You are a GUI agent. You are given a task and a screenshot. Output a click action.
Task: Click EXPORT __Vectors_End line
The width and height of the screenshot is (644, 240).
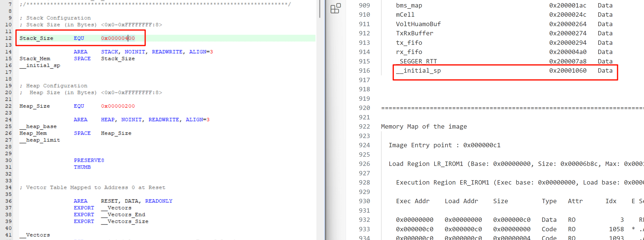tap(109, 215)
